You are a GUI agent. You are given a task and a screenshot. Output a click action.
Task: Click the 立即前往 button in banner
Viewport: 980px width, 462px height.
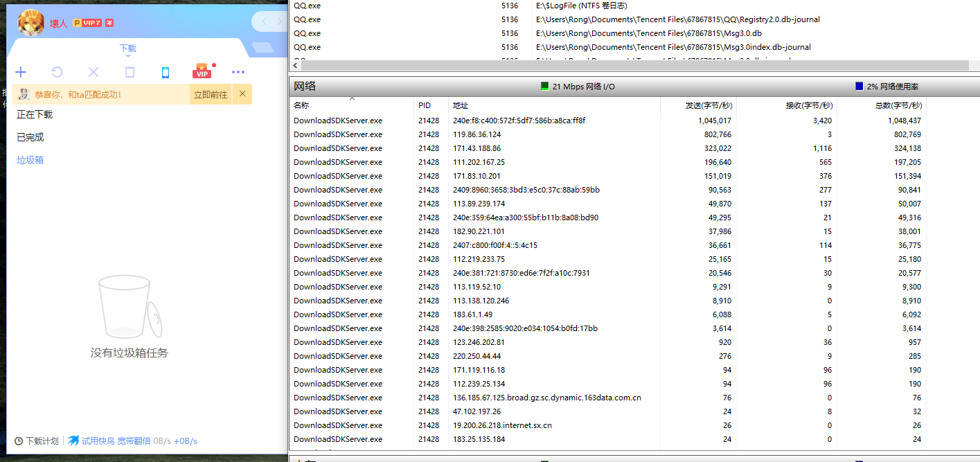tap(211, 95)
